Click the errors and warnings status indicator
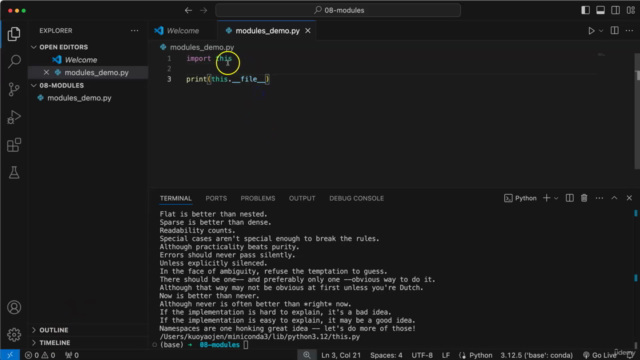640x360 pixels. (40, 355)
